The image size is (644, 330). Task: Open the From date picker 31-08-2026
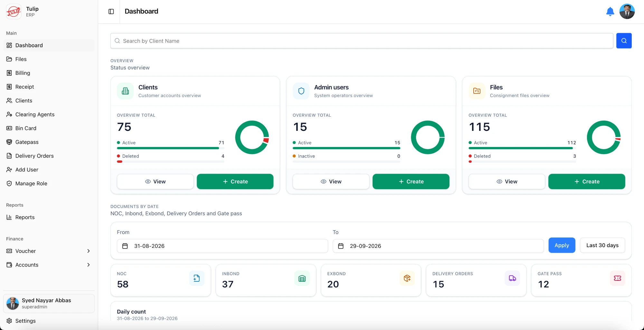coord(222,246)
